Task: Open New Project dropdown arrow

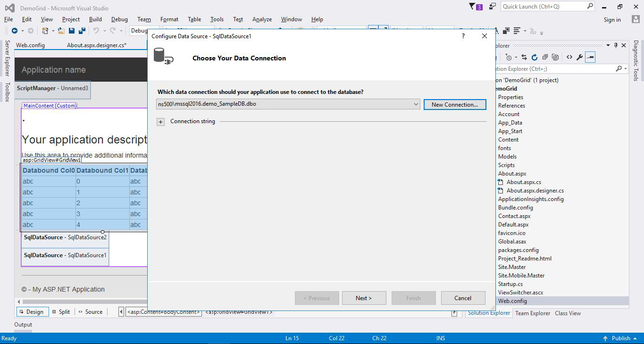Action: (x=53, y=31)
